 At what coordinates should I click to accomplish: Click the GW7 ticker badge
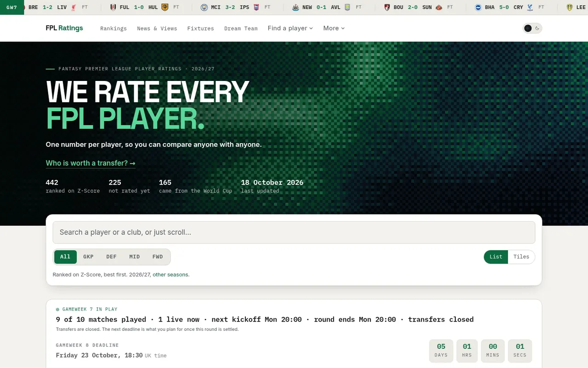[x=12, y=7]
